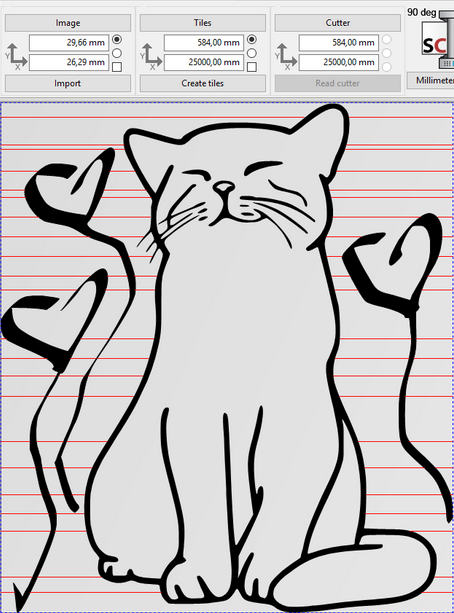Click the Cutter header button

pos(337,23)
